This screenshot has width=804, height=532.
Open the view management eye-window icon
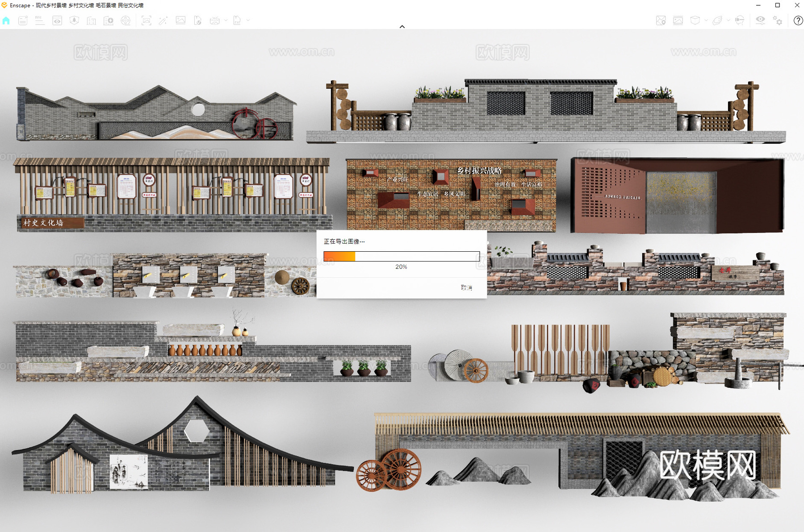click(x=57, y=21)
